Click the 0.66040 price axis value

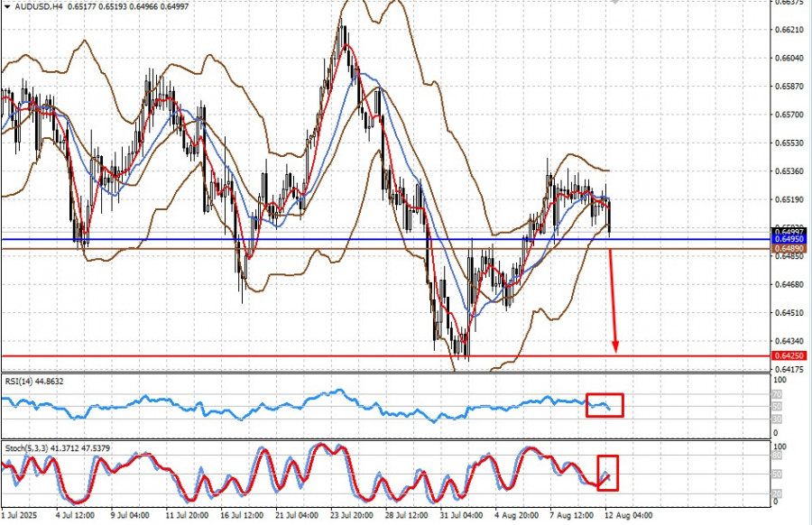[789, 58]
